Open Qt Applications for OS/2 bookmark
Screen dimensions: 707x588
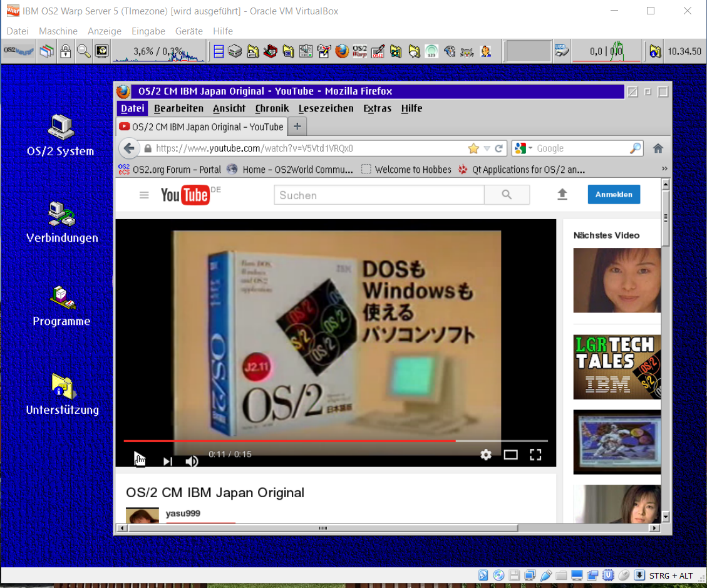click(x=522, y=170)
